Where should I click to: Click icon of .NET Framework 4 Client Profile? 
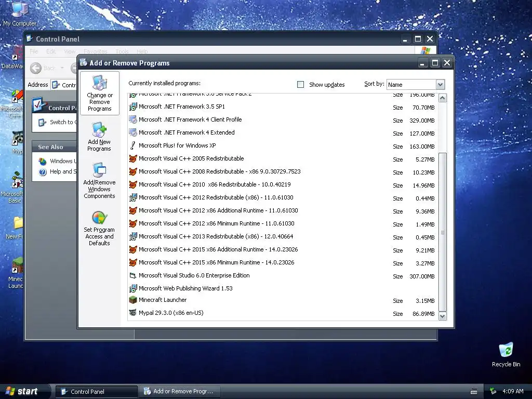[x=132, y=120]
